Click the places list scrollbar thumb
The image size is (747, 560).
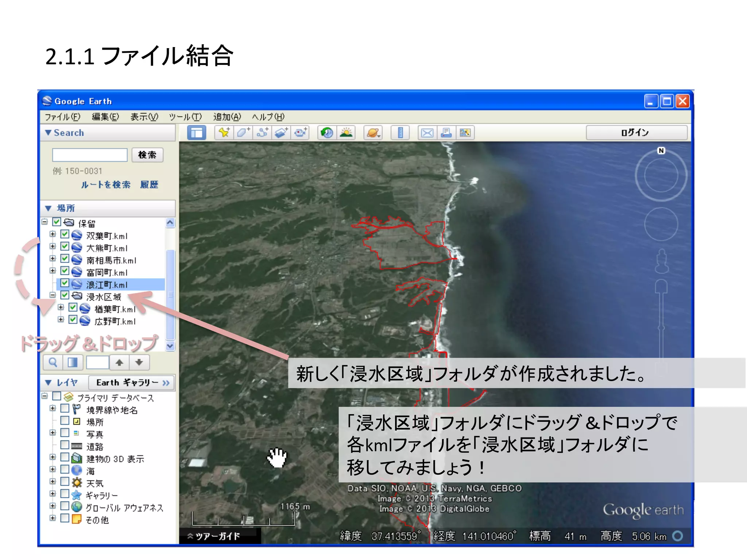tap(170, 295)
